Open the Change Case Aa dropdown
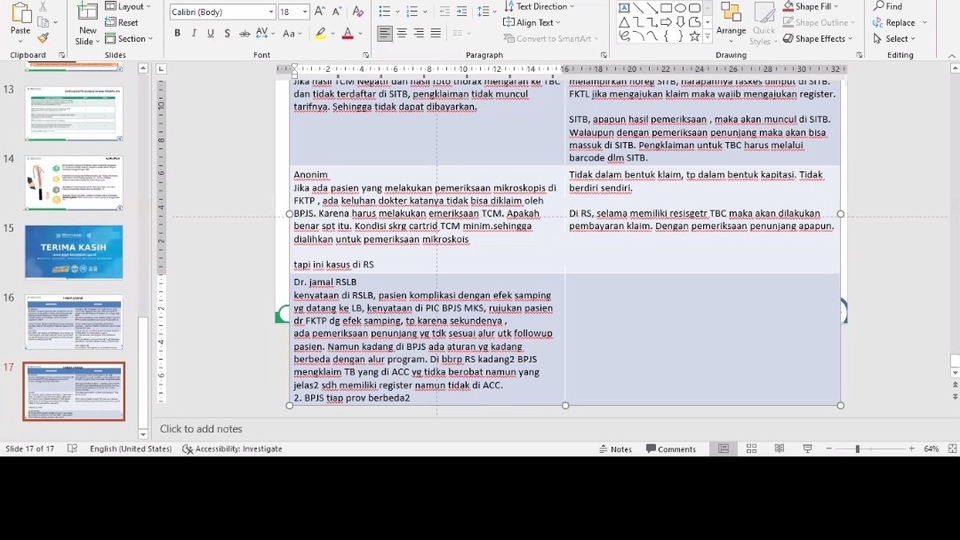Viewport: 960px width, 540px height. click(291, 34)
